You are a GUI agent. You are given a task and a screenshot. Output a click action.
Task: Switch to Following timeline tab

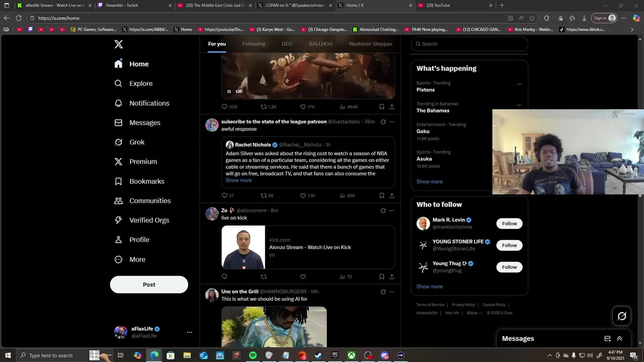tap(254, 44)
